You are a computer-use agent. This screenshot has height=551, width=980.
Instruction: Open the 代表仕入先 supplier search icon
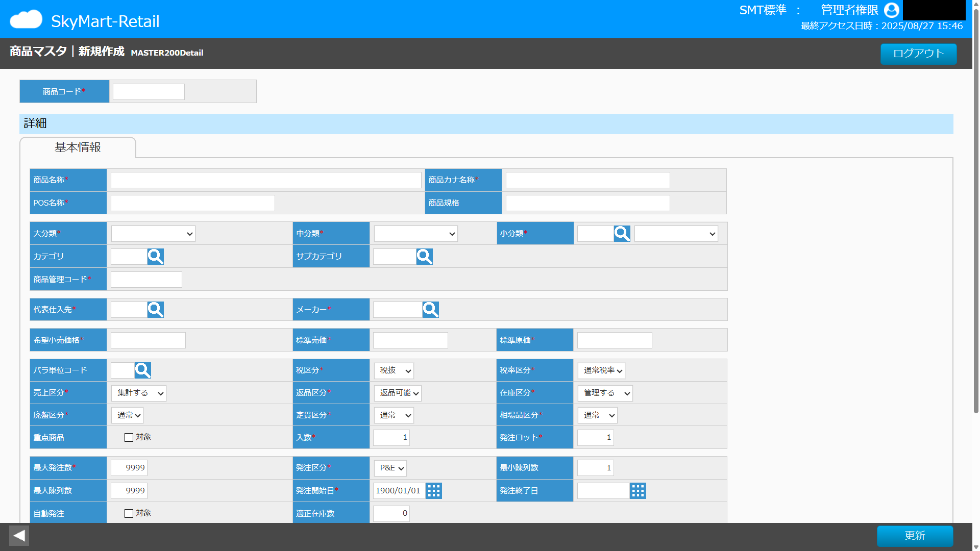155,310
